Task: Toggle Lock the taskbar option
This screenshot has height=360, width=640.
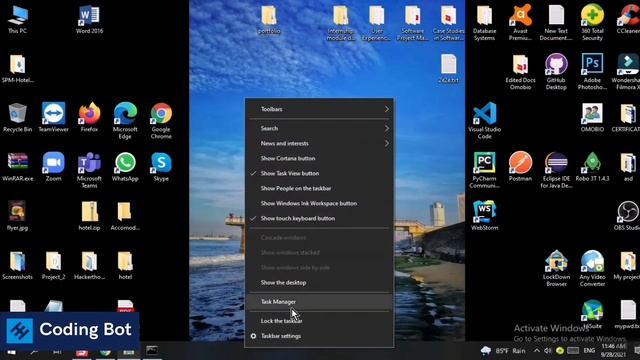Action: click(320, 321)
